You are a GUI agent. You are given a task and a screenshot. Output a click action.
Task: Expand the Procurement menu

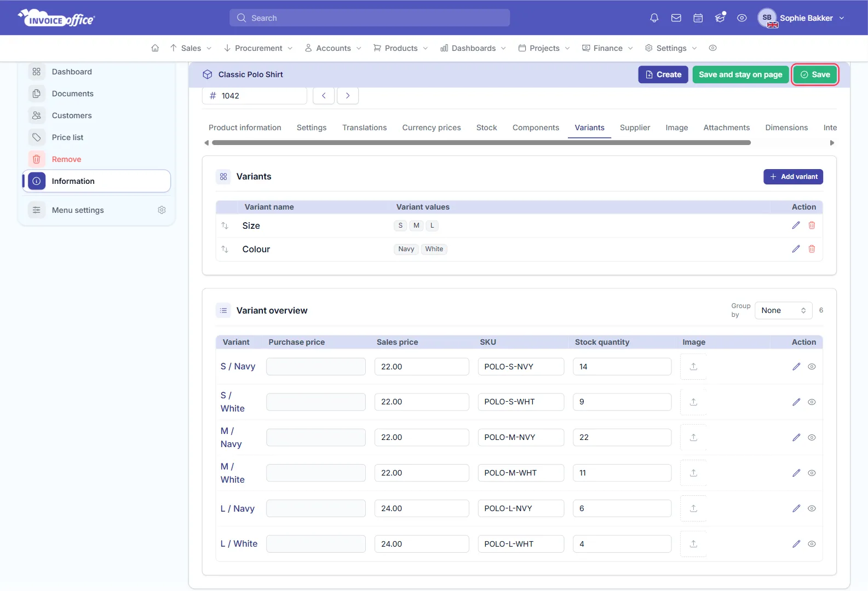(258, 48)
